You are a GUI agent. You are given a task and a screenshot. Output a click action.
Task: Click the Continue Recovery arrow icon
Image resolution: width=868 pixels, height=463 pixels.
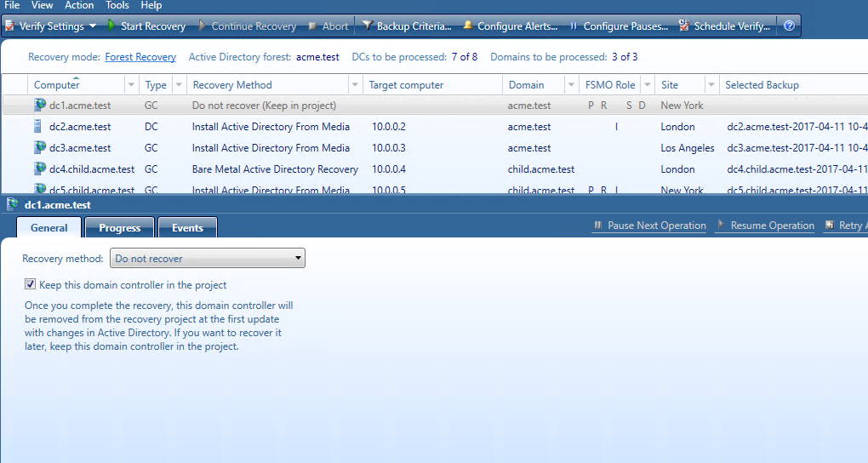pos(202,26)
